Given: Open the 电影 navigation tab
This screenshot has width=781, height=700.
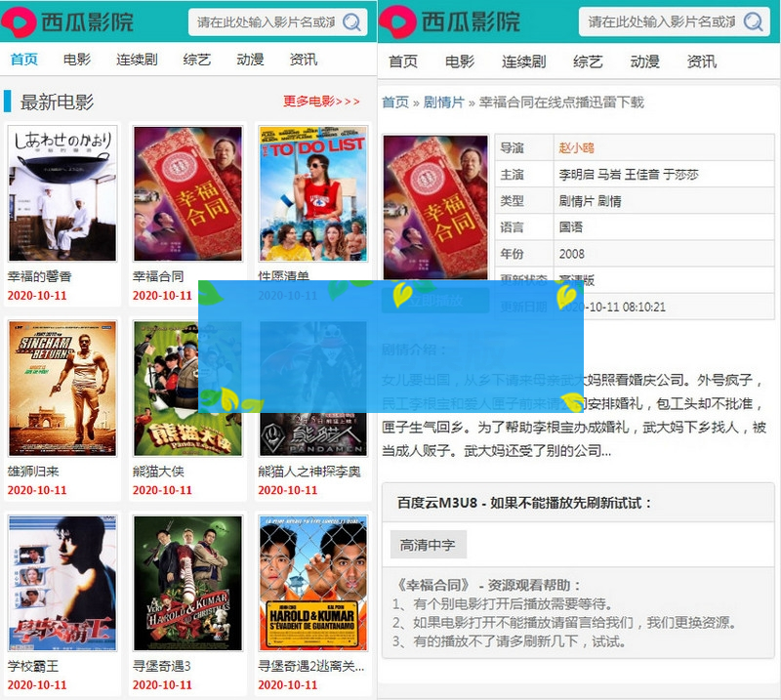Looking at the screenshot, I should [77, 59].
